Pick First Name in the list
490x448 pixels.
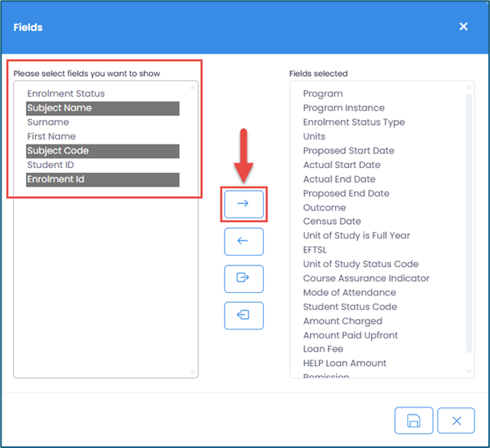(x=51, y=136)
